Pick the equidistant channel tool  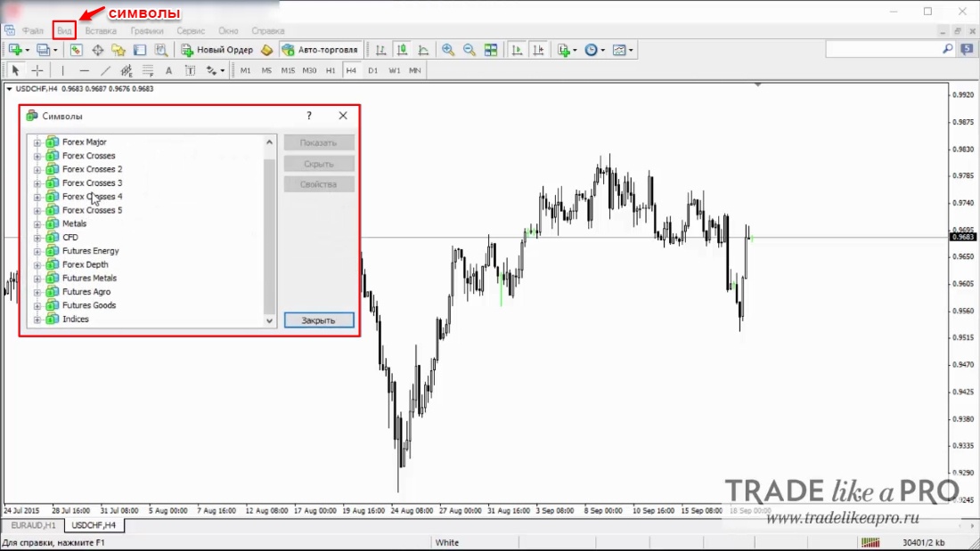[127, 70]
